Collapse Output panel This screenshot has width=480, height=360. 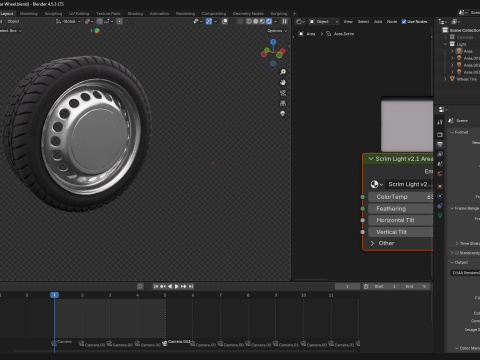click(x=452, y=262)
